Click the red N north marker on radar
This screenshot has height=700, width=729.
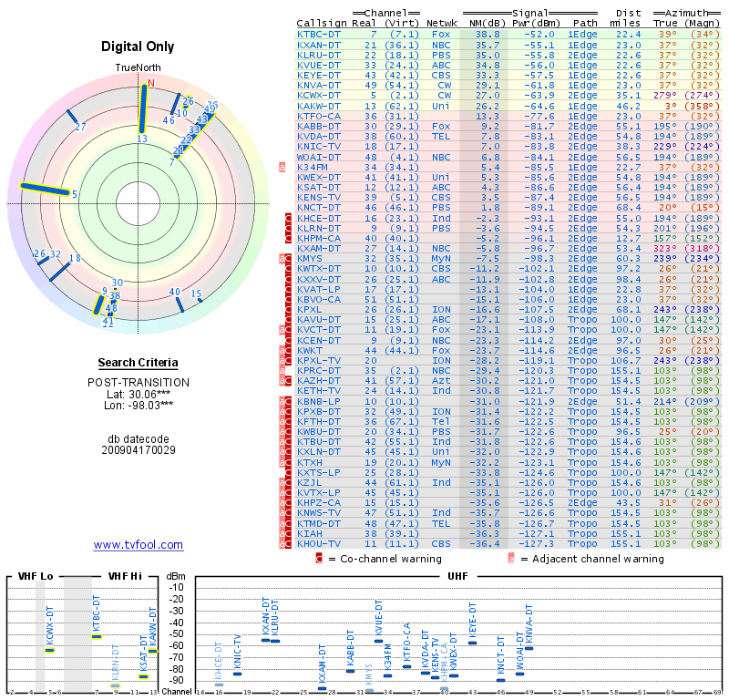(x=150, y=84)
